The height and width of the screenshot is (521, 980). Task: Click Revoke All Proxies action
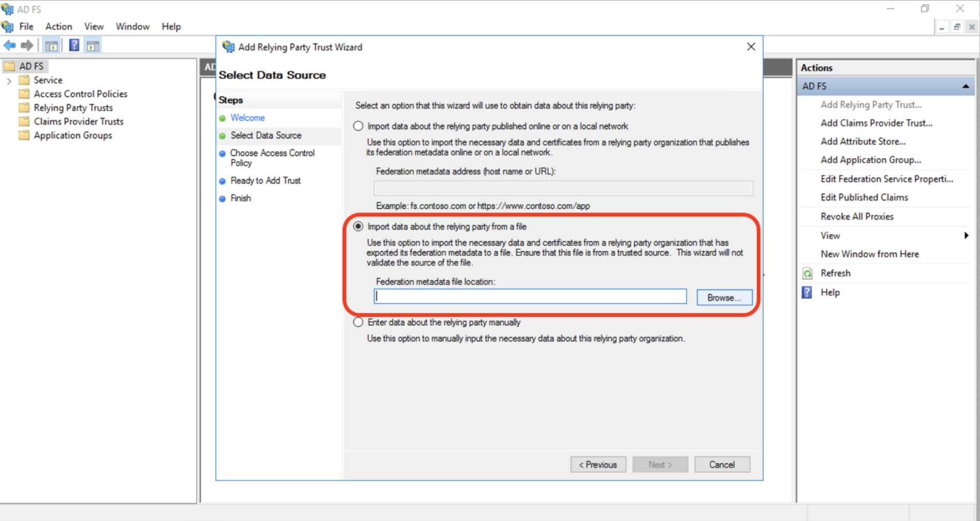click(857, 216)
